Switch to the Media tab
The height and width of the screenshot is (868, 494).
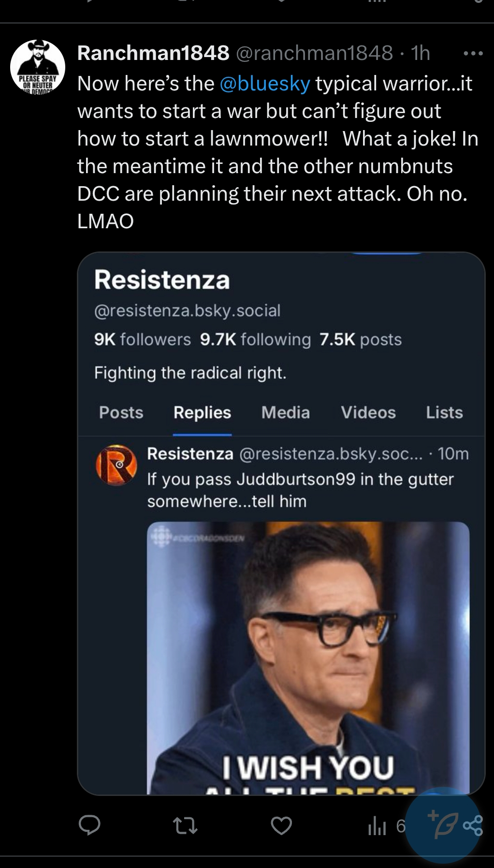tap(286, 412)
